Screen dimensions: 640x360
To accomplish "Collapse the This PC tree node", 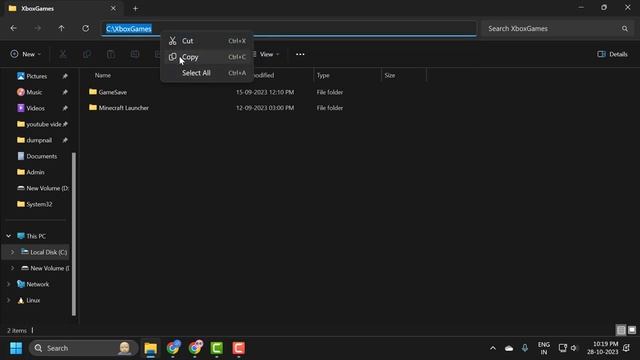I will (x=9, y=236).
